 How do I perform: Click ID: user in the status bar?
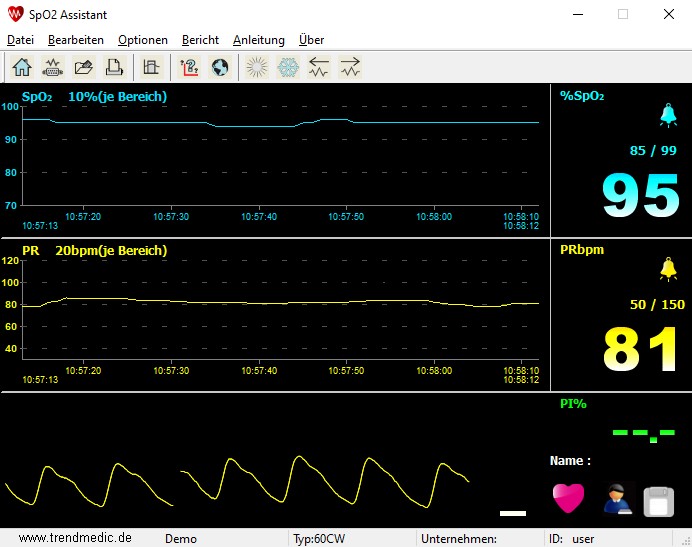(x=572, y=539)
